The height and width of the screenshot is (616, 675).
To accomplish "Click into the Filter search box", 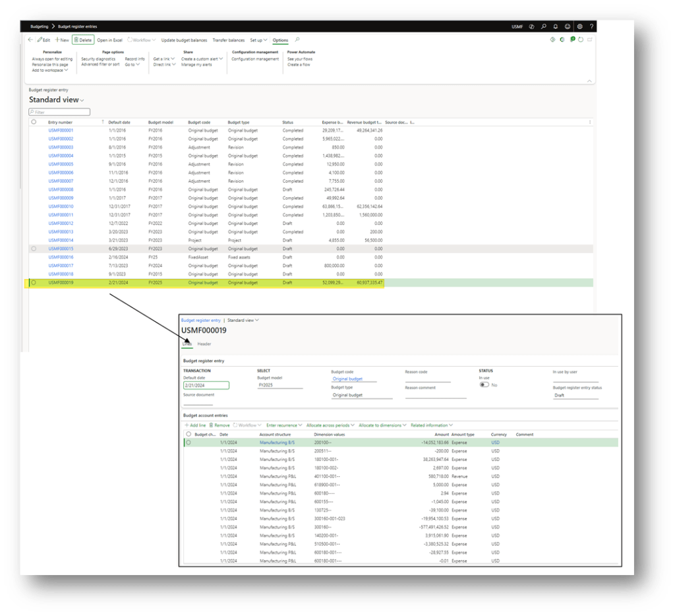I will coord(59,112).
